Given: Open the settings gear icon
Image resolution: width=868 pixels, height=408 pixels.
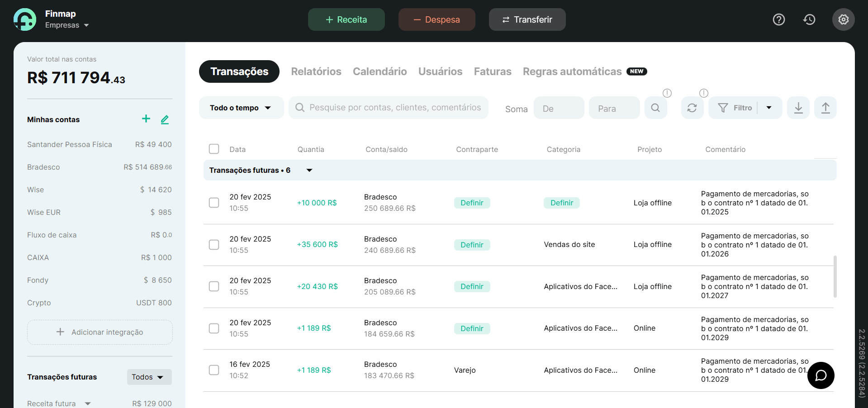Looking at the screenshot, I should click(843, 19).
